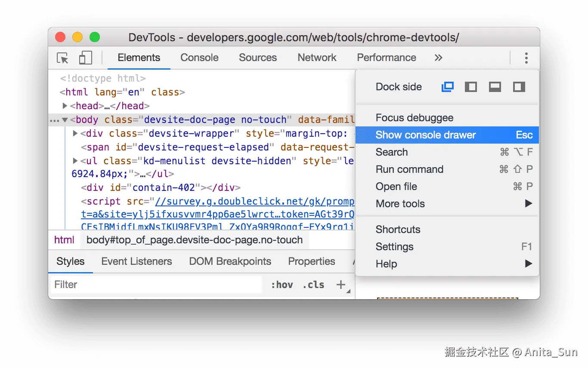Viewport: 588px width, 368px height.
Task: Open the Performance tab
Action: [x=387, y=58]
